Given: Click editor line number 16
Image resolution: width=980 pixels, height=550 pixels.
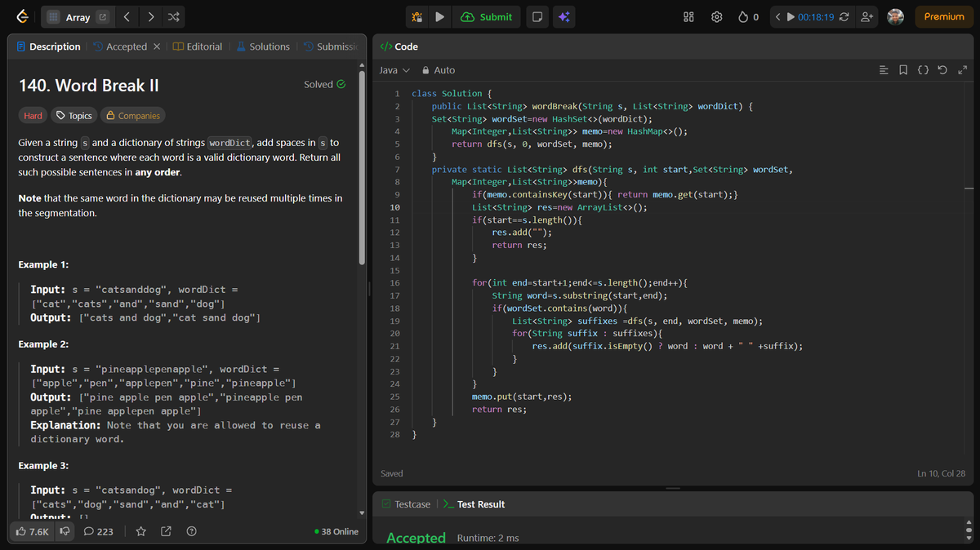Looking at the screenshot, I should click(x=395, y=283).
